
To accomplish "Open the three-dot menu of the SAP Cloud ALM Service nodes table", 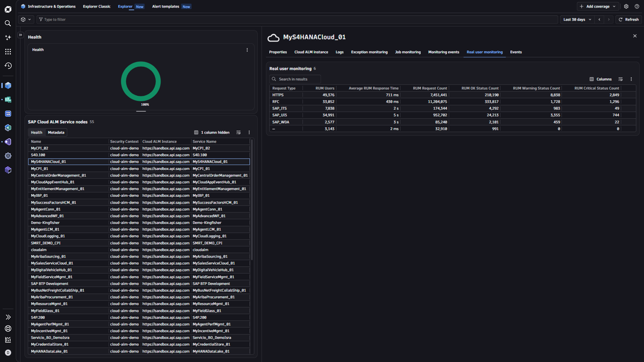I will (x=249, y=133).
